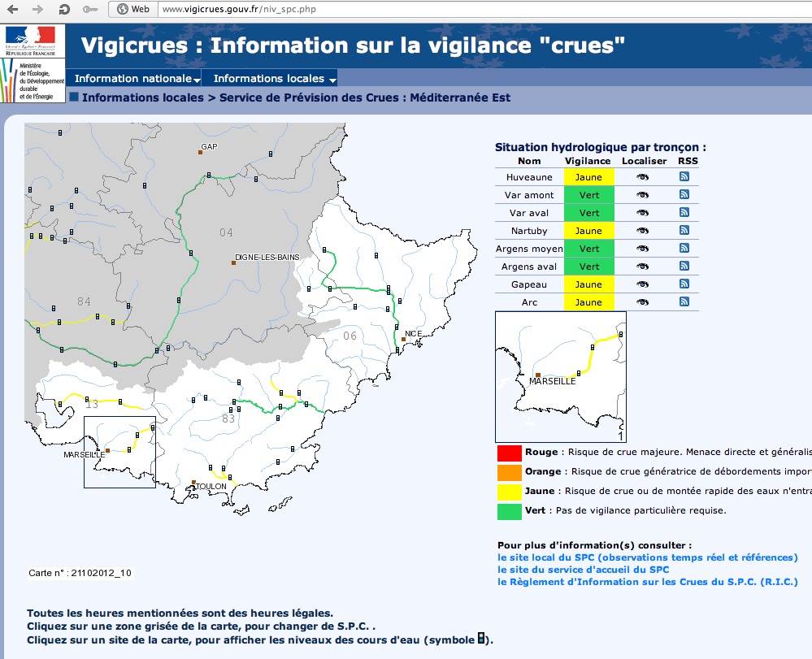
Task: Locate Argens aval using its eye icon
Action: [643, 267]
